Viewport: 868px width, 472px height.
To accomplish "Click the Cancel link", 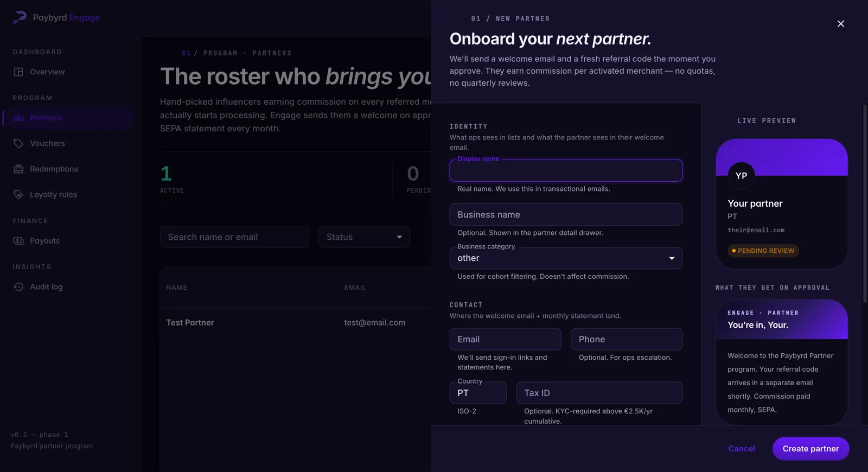I will coord(741,449).
